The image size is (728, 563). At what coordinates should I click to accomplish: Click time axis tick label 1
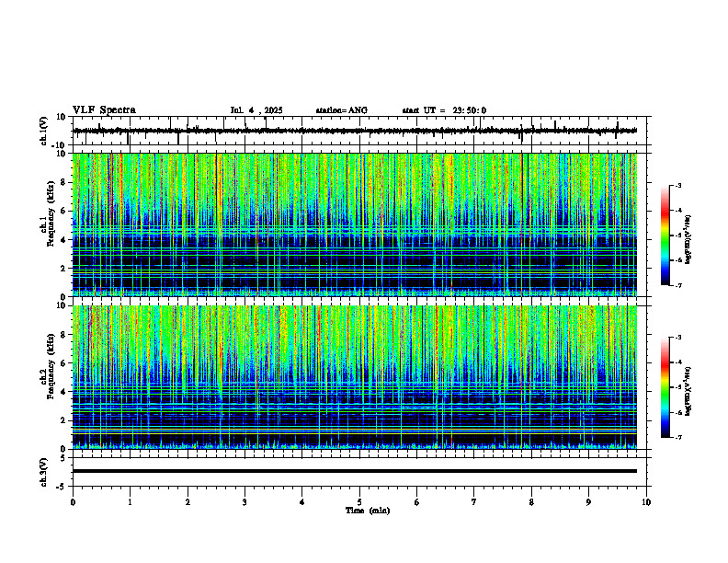[130, 502]
